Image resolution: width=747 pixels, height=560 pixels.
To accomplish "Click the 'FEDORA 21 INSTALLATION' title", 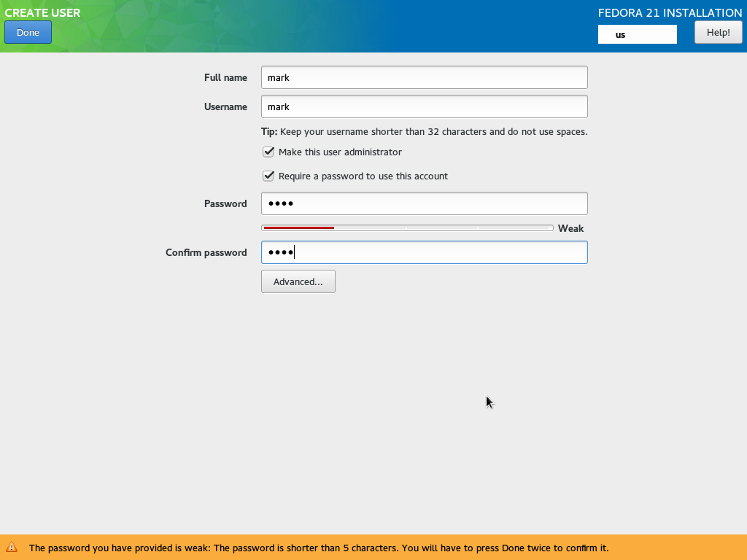I will tap(670, 12).
